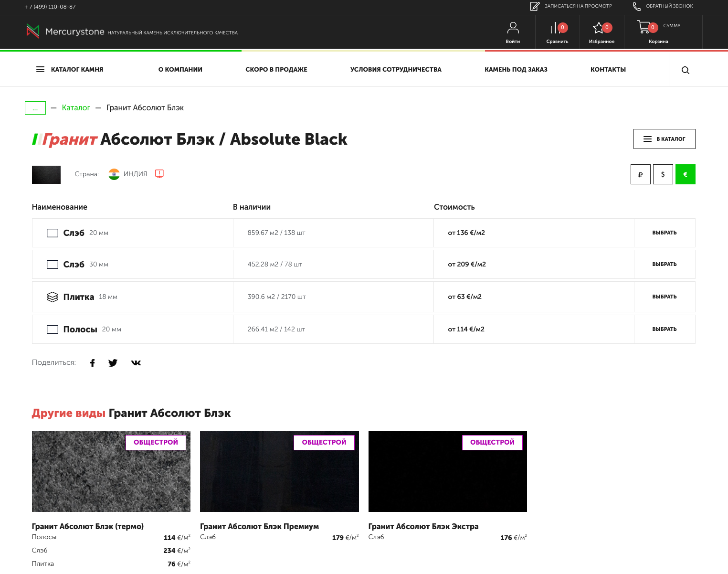
Task: Share on VK icon
Action: pyautogui.click(x=136, y=363)
